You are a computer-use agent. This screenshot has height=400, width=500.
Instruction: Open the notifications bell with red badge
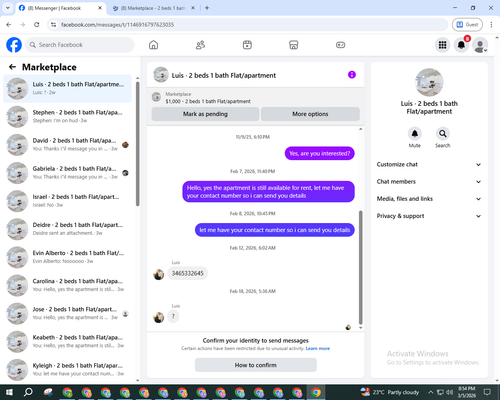pos(461,45)
